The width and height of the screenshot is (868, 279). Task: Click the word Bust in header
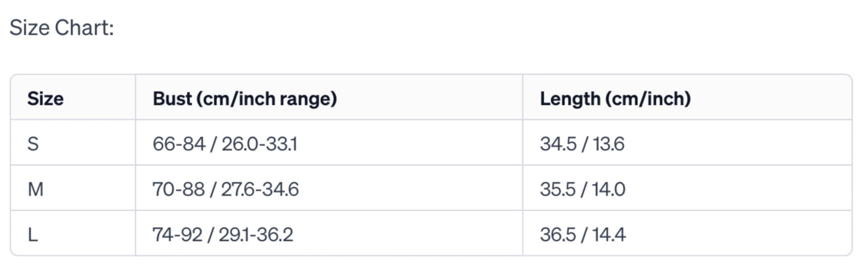(x=170, y=99)
